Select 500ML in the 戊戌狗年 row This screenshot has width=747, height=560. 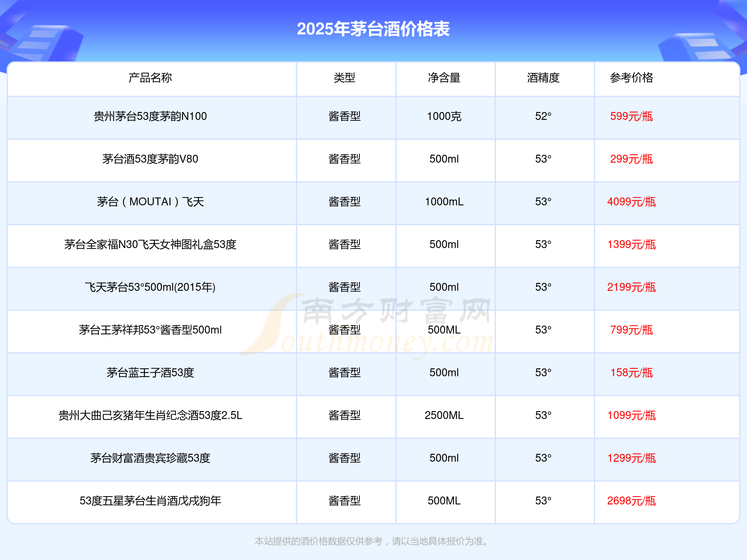[x=444, y=501]
